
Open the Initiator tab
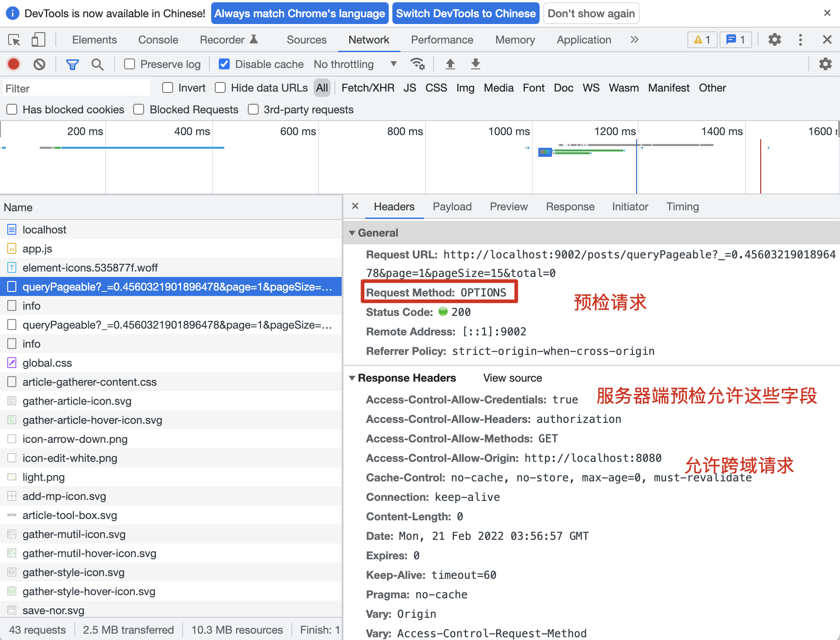(x=630, y=207)
